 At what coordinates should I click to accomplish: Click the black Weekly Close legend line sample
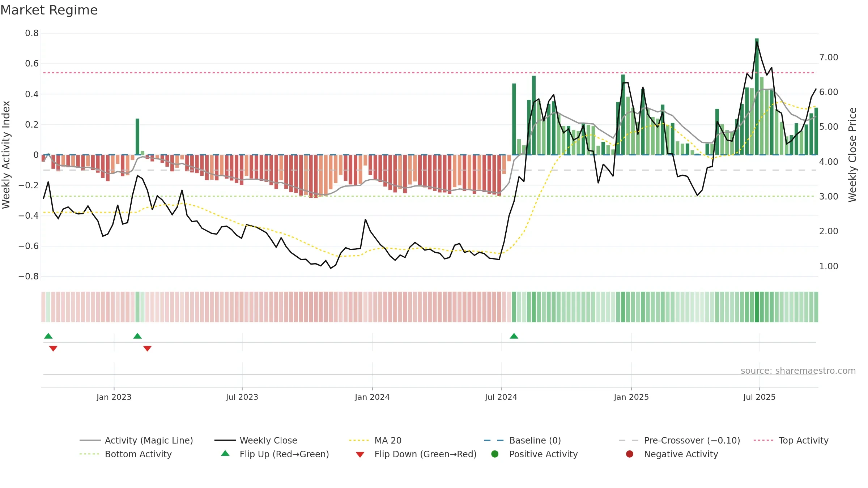pos(225,440)
